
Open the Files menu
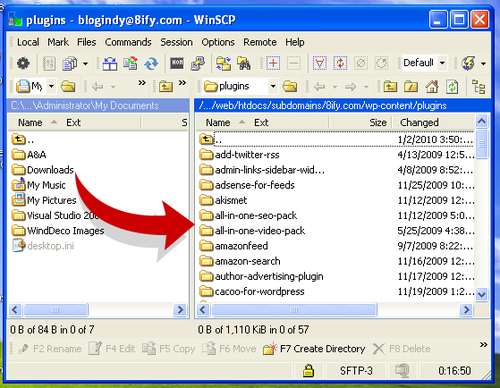pos(86,42)
